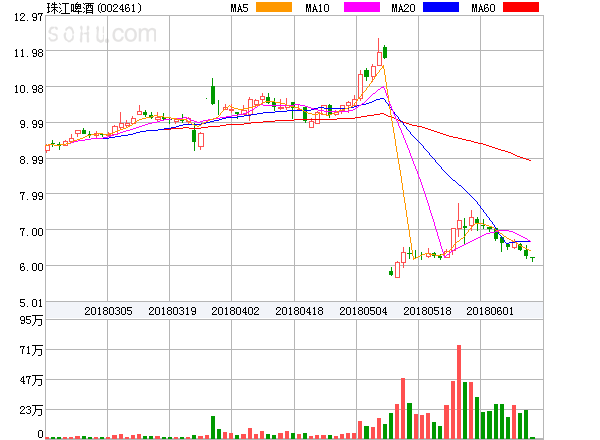
Task: Click the 12.97 price axis label
Action: [28, 17]
